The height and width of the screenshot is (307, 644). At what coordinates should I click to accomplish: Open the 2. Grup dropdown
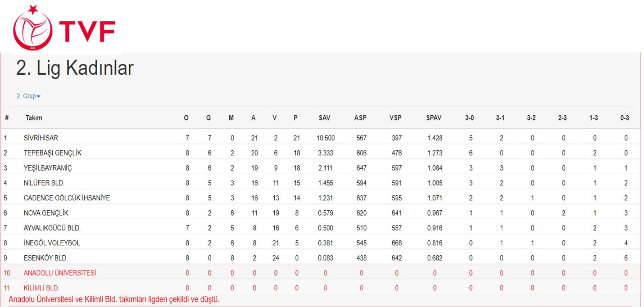coord(28,96)
